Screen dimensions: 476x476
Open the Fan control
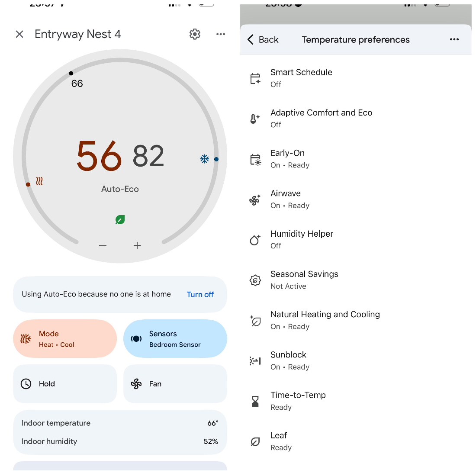pos(175,384)
